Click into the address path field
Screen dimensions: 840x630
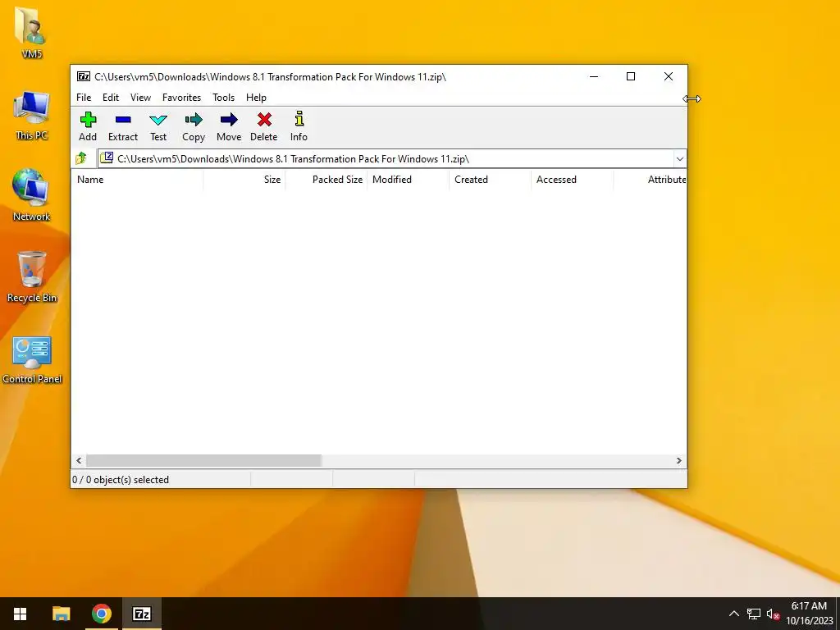pos(386,158)
